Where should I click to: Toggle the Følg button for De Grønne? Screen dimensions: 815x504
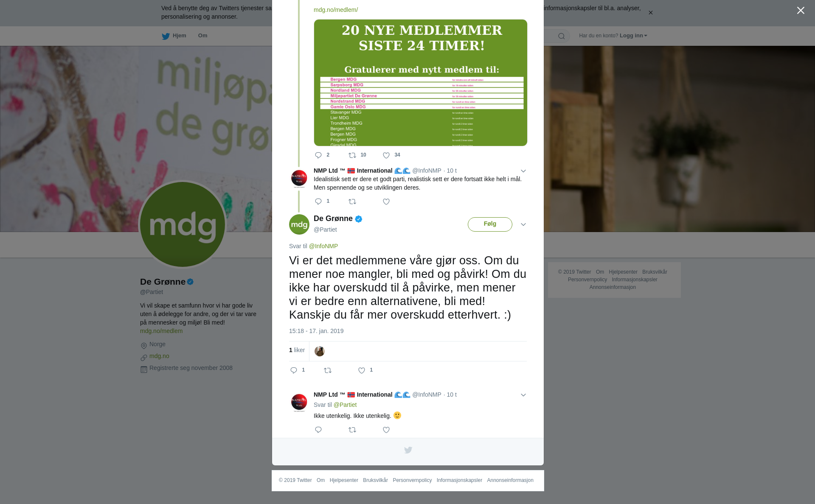click(x=490, y=224)
